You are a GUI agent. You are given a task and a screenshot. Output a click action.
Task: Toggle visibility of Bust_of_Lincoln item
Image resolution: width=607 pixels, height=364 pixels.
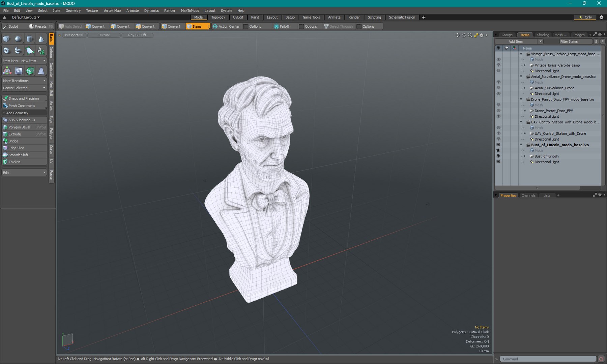[x=498, y=156]
